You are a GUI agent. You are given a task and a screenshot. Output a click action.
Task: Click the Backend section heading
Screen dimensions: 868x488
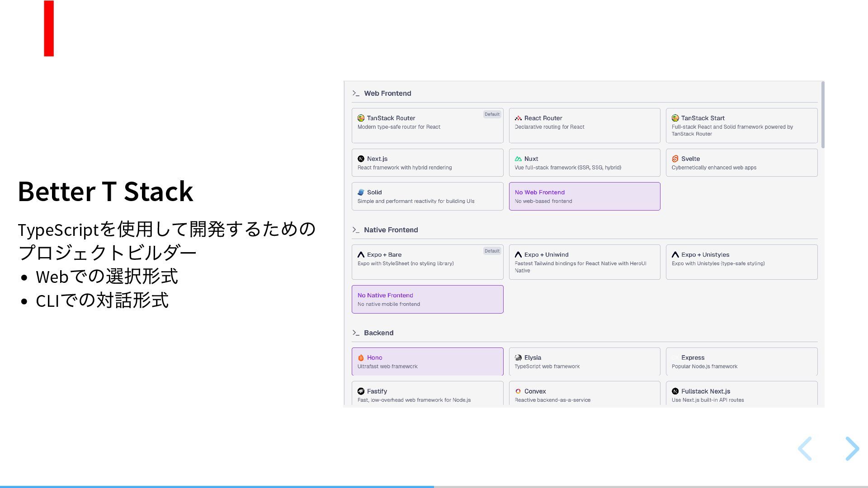click(x=379, y=333)
